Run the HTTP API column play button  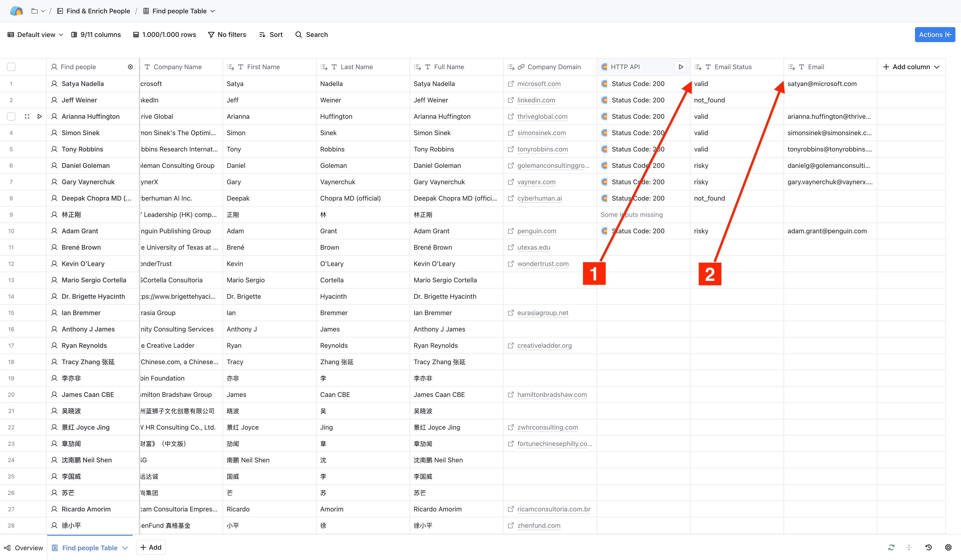[681, 67]
